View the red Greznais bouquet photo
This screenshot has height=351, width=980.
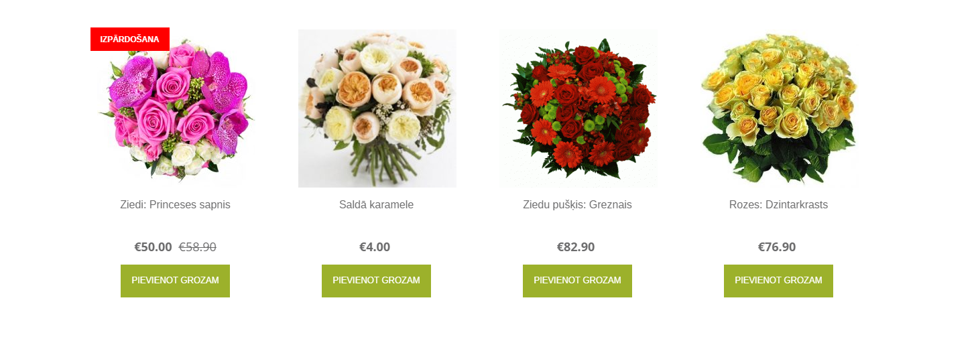point(578,109)
